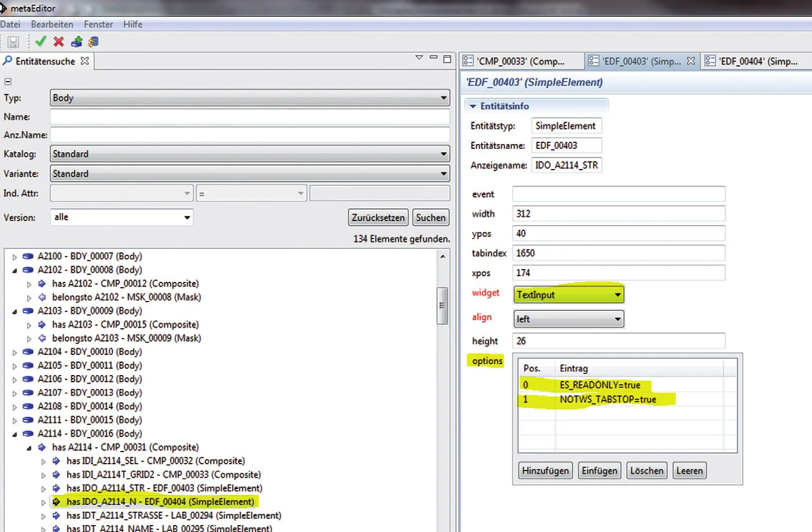Click the height field containing 26
Image resolution: width=812 pixels, height=532 pixels.
(x=619, y=341)
